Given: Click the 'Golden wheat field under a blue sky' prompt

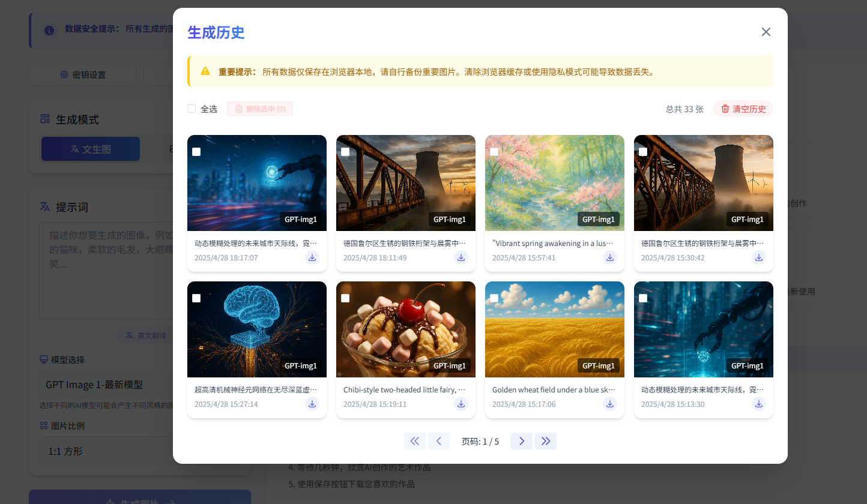Looking at the screenshot, I should (x=555, y=390).
